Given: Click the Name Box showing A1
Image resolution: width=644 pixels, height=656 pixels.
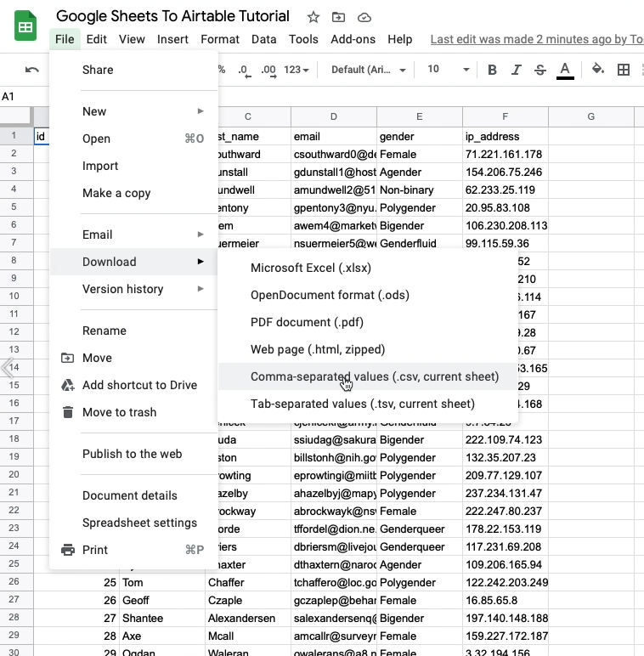Looking at the screenshot, I should pos(25,97).
